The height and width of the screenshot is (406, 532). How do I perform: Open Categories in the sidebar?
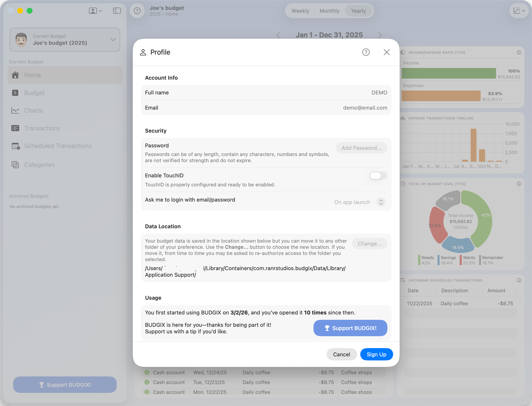(x=39, y=165)
